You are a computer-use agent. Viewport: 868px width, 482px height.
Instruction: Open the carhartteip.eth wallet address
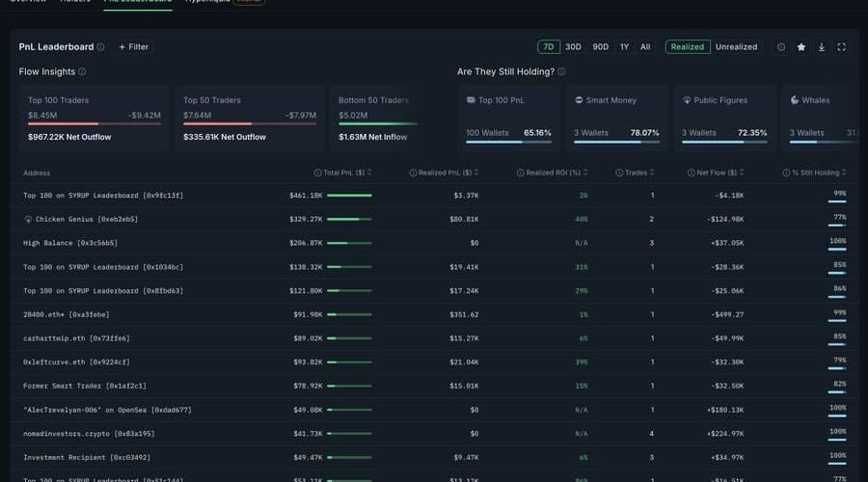[x=76, y=338]
